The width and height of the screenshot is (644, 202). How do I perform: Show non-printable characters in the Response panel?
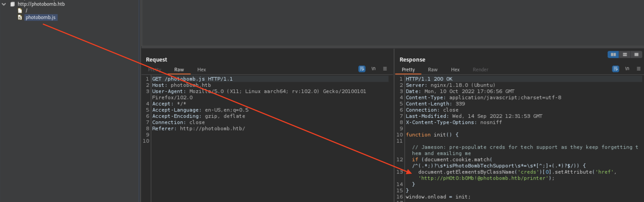point(627,69)
